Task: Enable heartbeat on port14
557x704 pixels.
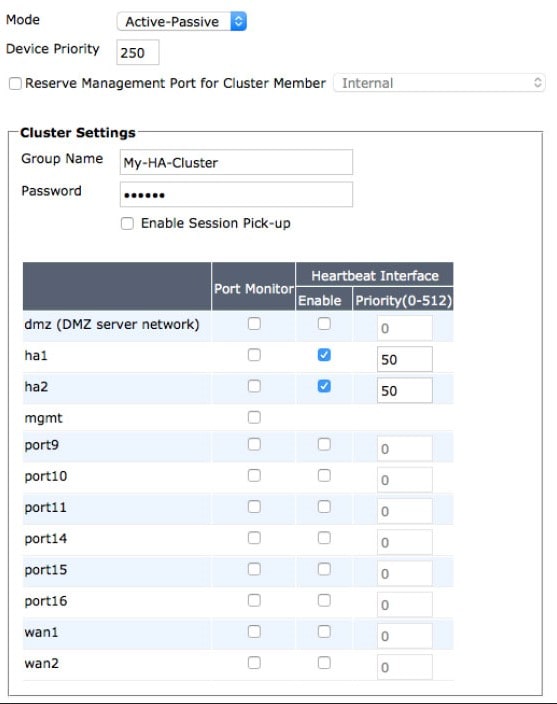Action: point(324,538)
